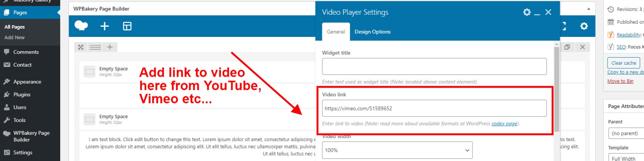Open the codex page link
The image size is (644, 161).
[504, 123]
